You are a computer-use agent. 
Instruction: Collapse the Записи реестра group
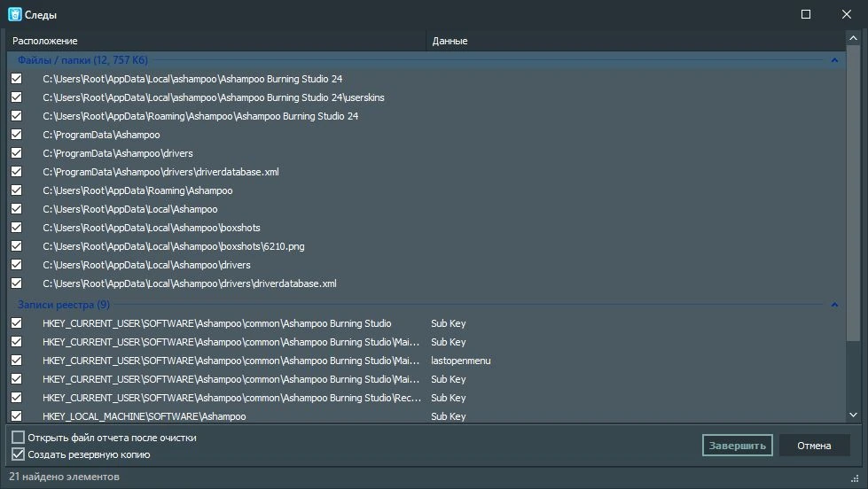pyautogui.click(x=834, y=304)
